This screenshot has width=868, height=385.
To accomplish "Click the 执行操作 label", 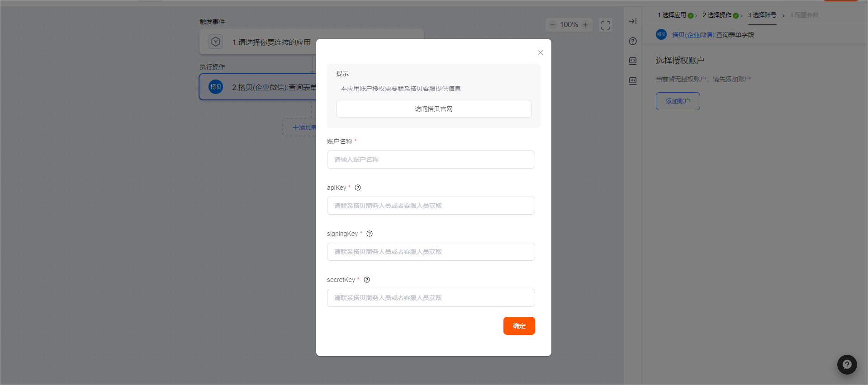I will [212, 67].
